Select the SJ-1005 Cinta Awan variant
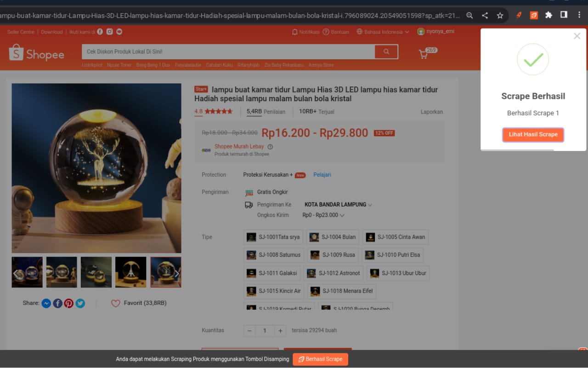Image resolution: width=588 pixels, height=368 pixels. [396, 237]
